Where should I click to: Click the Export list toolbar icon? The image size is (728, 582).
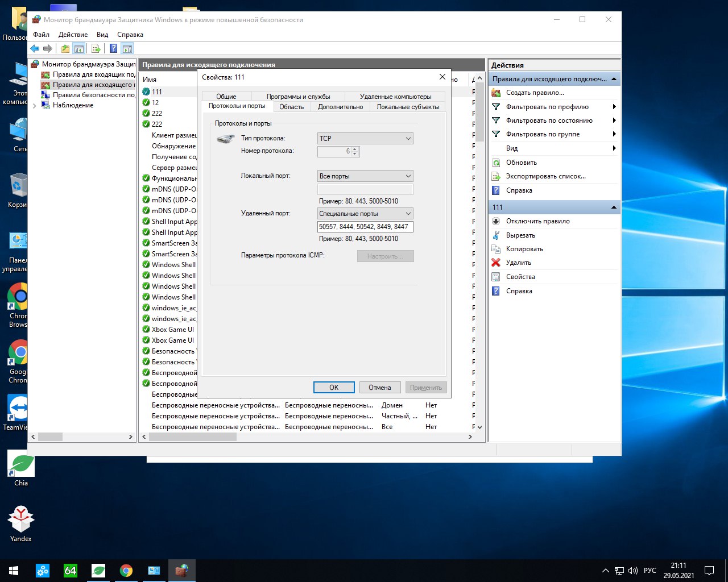[x=96, y=49]
